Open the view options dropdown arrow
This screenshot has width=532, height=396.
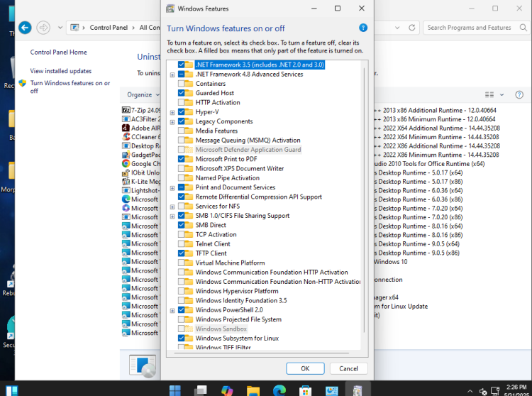[x=501, y=94]
